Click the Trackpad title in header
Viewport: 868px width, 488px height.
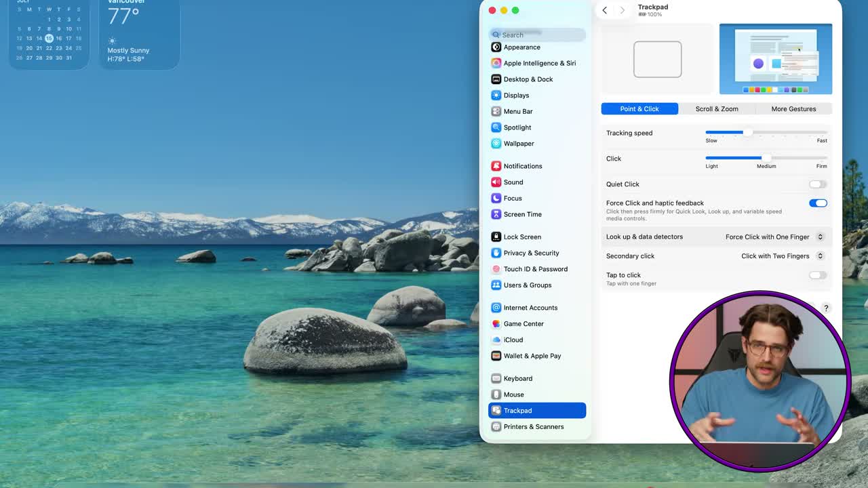653,7
